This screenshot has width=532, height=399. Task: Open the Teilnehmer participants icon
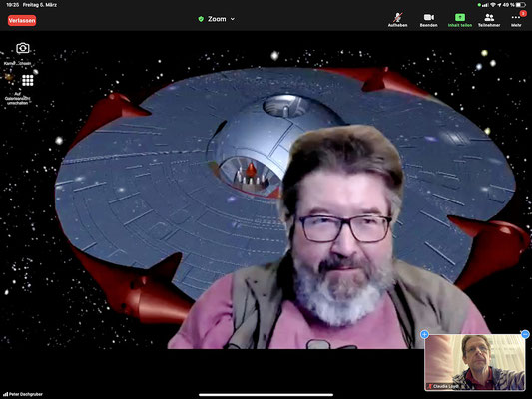pos(489,17)
